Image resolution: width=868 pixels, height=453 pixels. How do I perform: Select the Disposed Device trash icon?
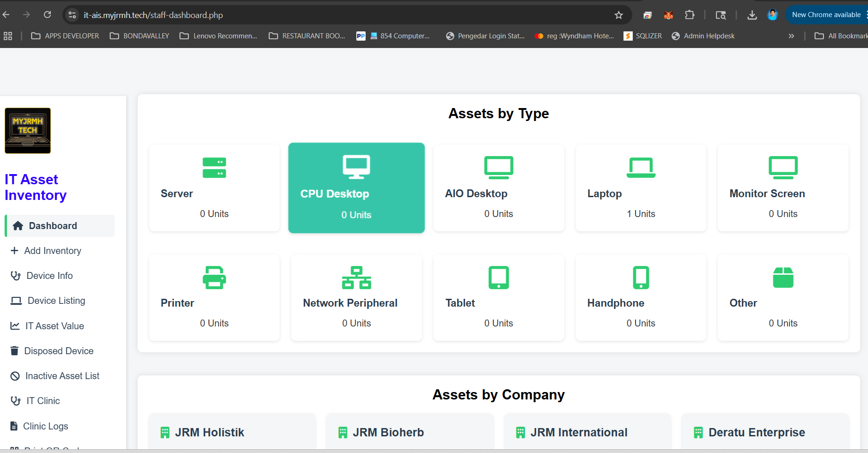[15, 350]
